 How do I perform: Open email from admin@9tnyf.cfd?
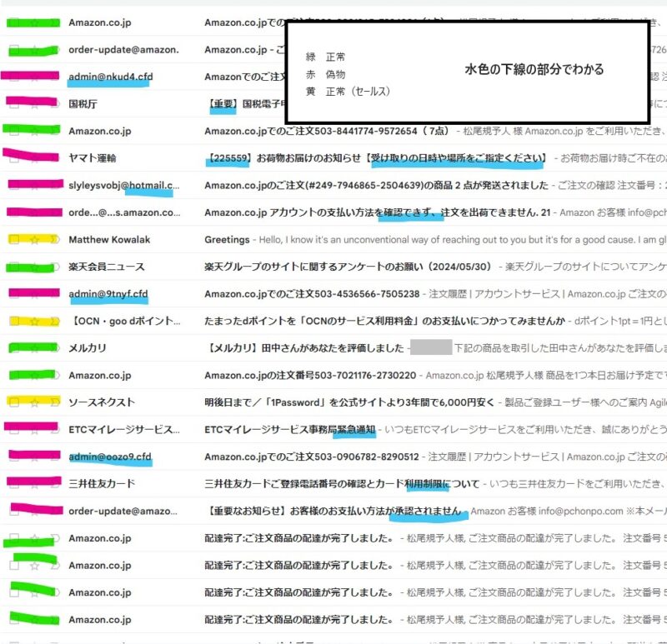click(x=333, y=294)
